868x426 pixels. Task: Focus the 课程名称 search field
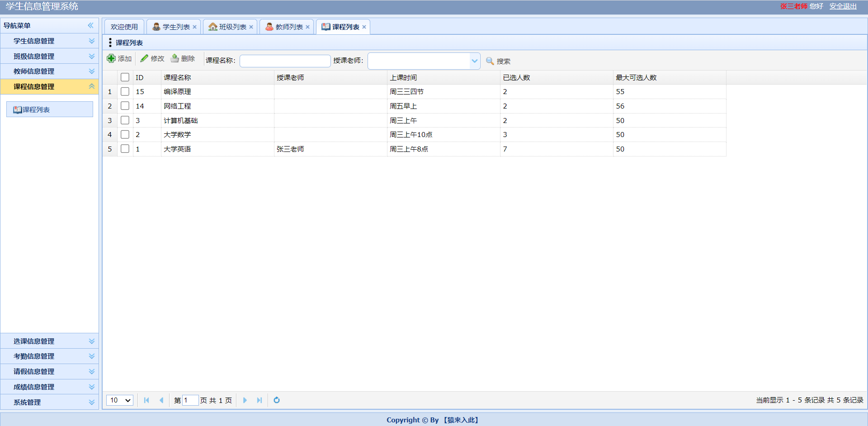click(285, 61)
